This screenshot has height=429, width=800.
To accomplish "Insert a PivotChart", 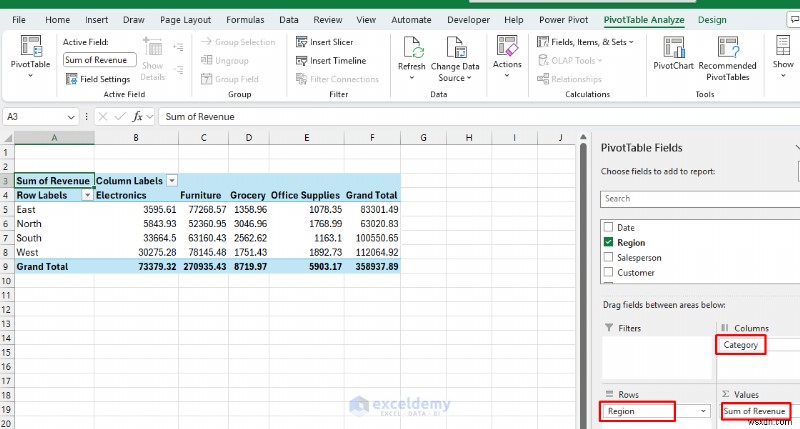I will pyautogui.click(x=673, y=53).
